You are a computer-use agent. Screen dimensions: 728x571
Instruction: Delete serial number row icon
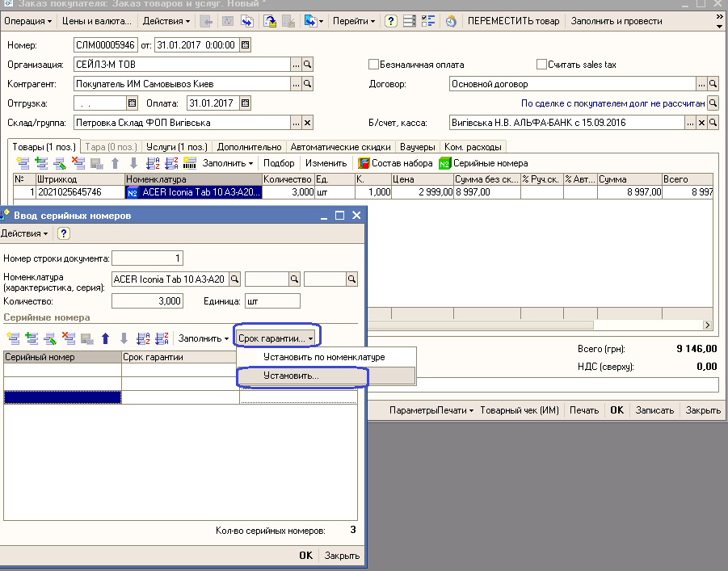(69, 338)
